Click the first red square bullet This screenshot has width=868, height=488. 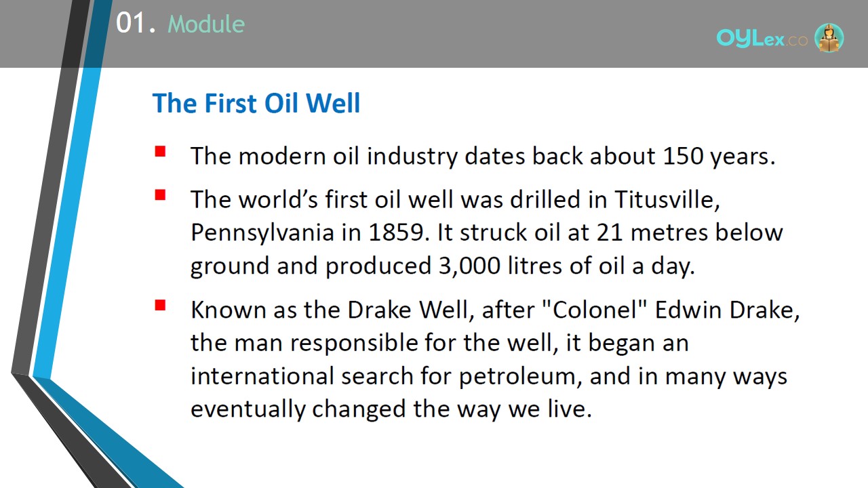click(x=160, y=151)
